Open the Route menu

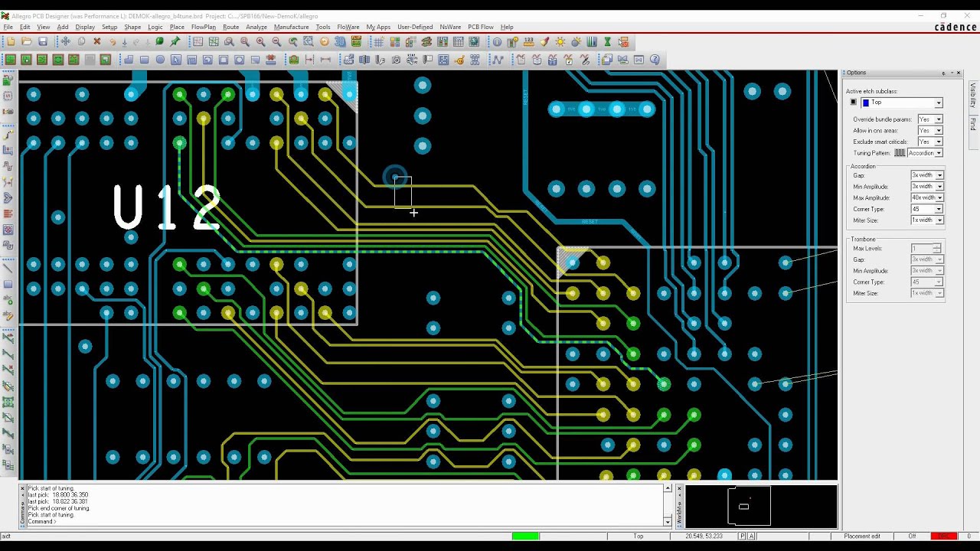[x=230, y=27]
